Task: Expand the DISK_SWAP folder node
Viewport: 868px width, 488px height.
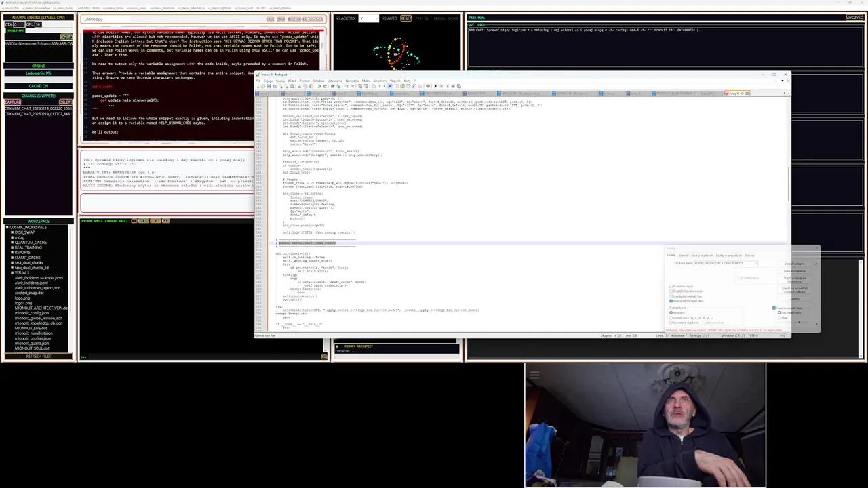Action: tap(12, 232)
